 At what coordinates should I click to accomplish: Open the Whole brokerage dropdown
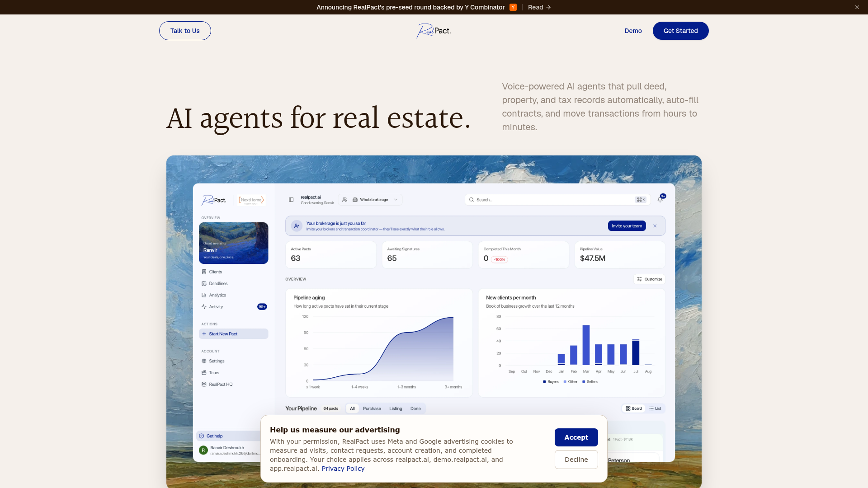tap(370, 200)
